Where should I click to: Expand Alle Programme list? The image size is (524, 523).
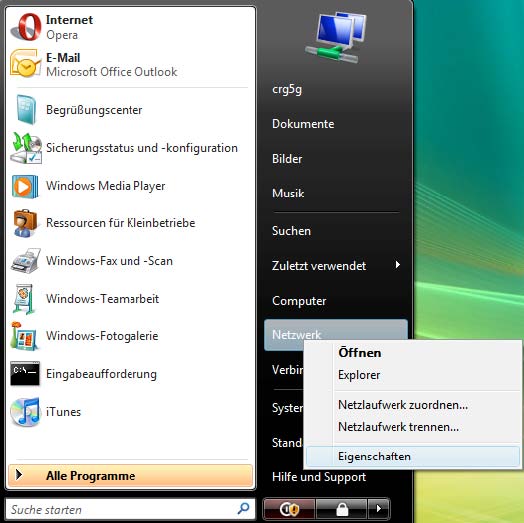tap(130, 476)
